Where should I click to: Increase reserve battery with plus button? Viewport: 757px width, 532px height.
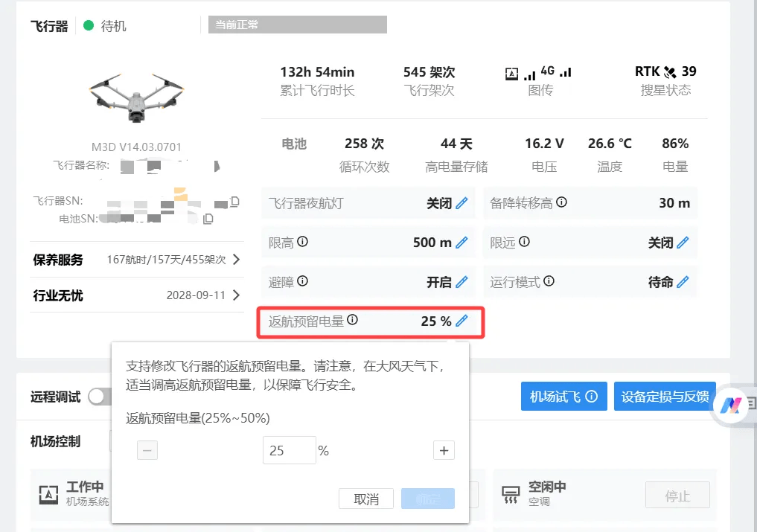pos(444,450)
